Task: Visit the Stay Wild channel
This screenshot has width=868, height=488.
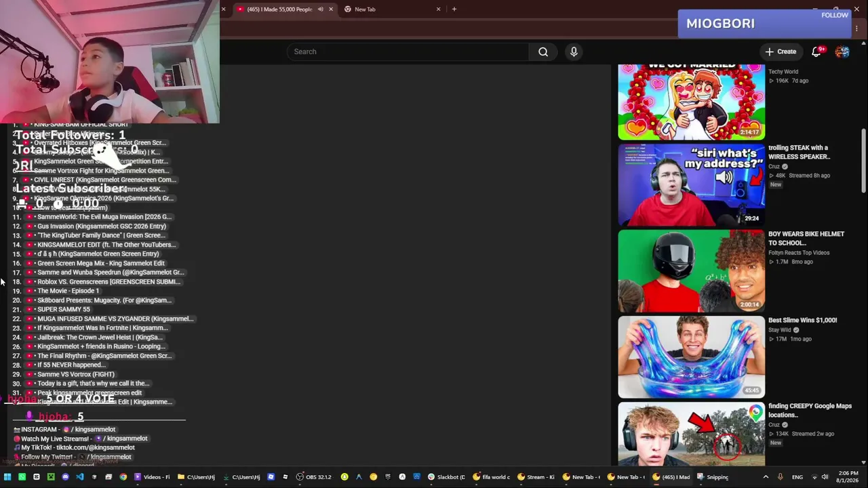Action: pyautogui.click(x=780, y=330)
